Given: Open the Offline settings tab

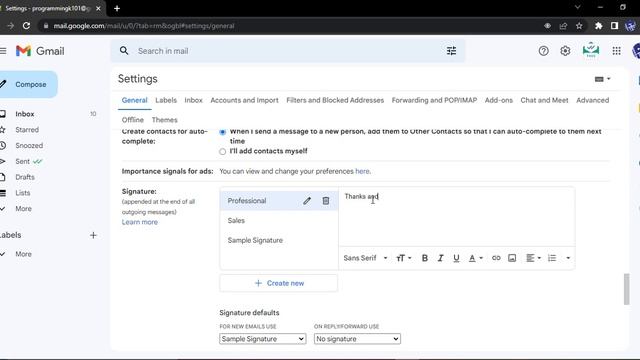Looking at the screenshot, I should coord(133,120).
